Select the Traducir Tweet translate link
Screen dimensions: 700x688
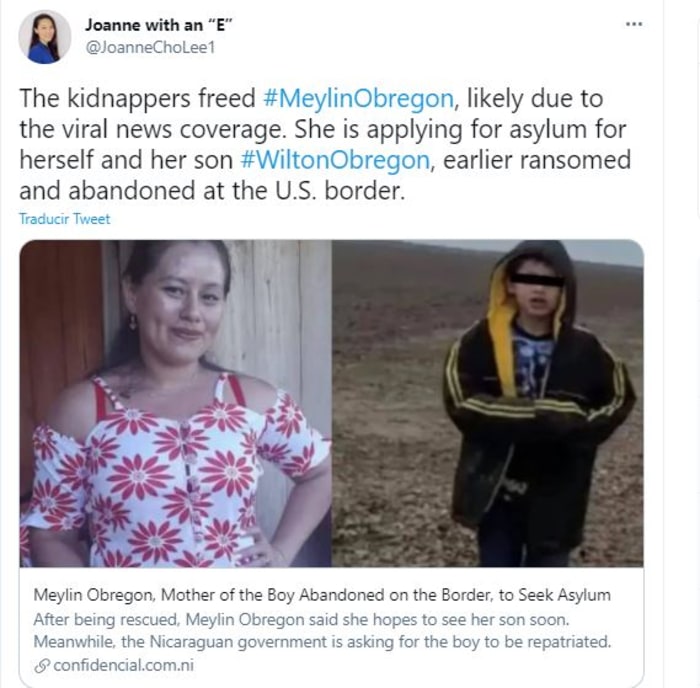[64, 219]
